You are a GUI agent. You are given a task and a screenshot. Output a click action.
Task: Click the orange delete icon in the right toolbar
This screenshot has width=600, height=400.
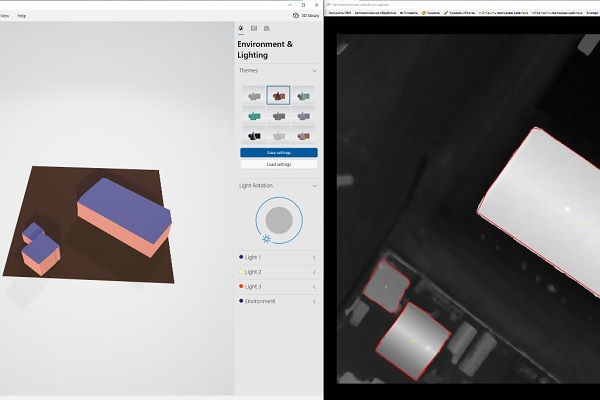click(x=424, y=13)
